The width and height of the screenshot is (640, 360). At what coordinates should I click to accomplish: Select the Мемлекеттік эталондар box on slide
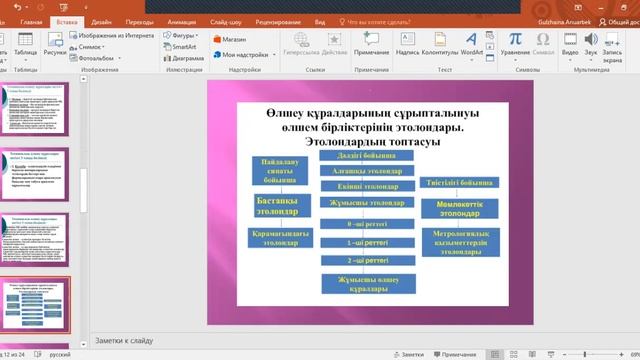coord(460,209)
